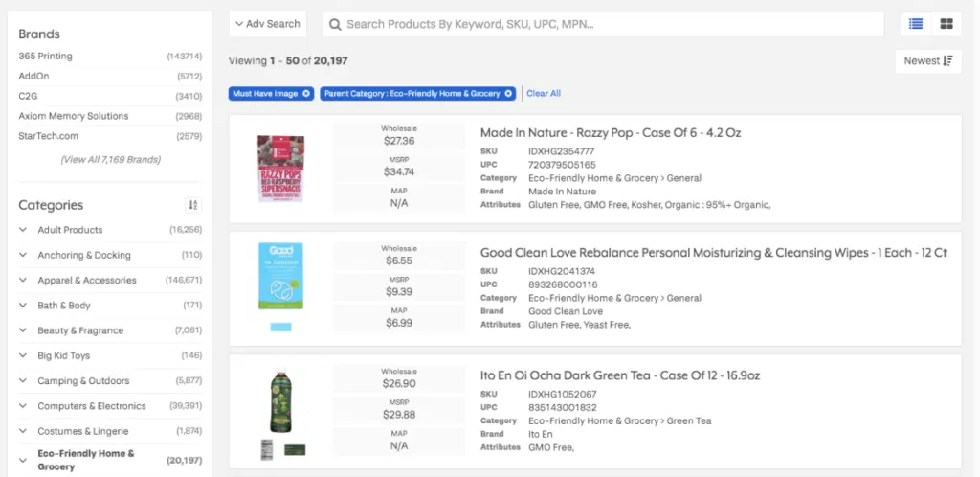Image resolution: width=980 pixels, height=477 pixels.
Task: Collapse Eco-Friendly Home & Grocery category
Action: click(x=23, y=460)
